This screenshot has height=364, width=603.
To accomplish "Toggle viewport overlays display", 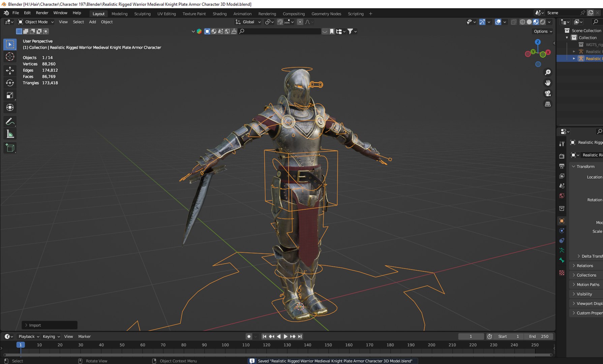I will (x=498, y=22).
